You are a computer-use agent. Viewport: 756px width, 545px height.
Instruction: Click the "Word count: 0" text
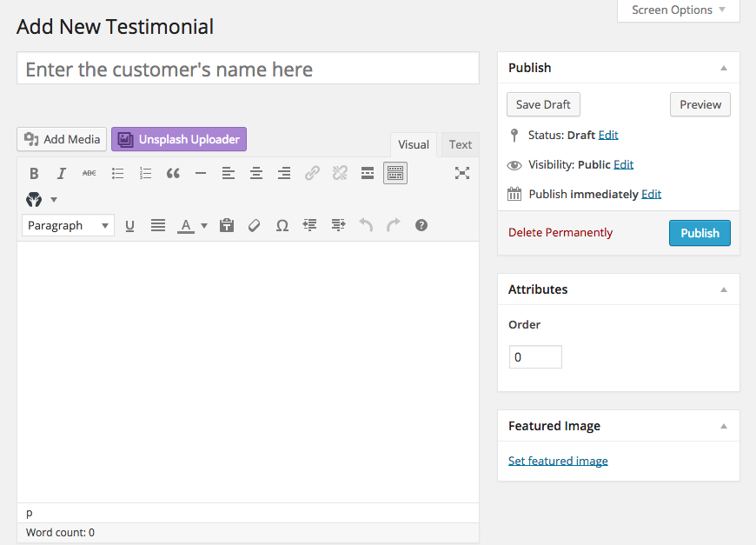[x=60, y=533]
